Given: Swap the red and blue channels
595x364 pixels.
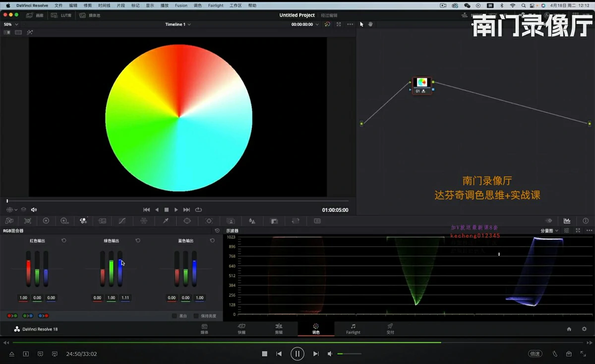Looking at the screenshot, I should click(44, 315).
